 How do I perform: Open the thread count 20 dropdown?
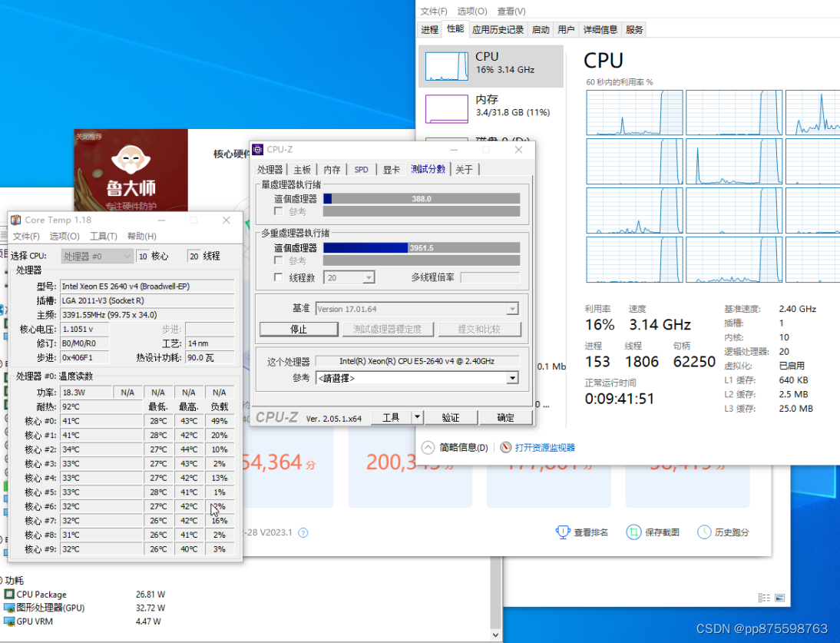pyautogui.click(x=368, y=277)
